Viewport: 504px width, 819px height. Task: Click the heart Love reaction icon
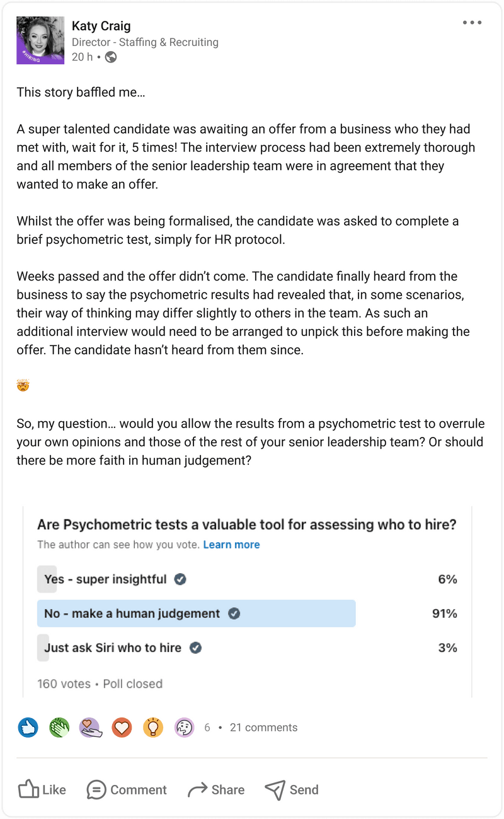[x=122, y=727]
